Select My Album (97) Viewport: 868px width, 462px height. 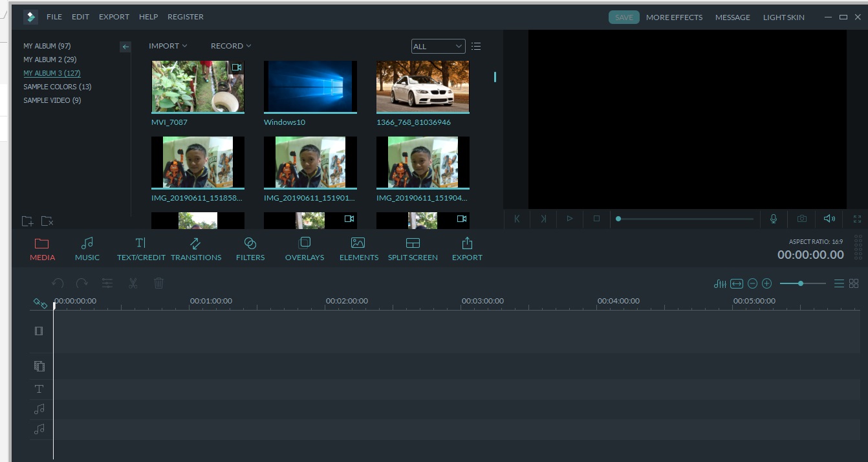pyautogui.click(x=47, y=46)
